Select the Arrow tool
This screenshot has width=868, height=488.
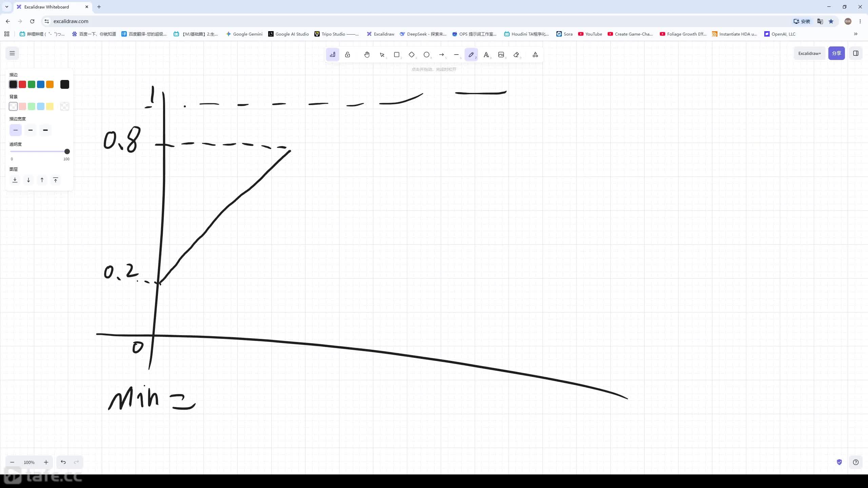coord(441,55)
